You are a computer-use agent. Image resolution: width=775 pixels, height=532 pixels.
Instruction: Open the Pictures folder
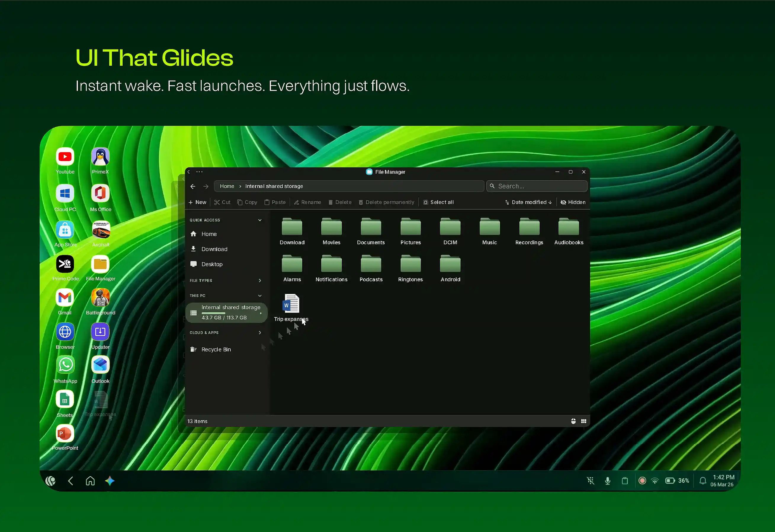click(x=410, y=232)
